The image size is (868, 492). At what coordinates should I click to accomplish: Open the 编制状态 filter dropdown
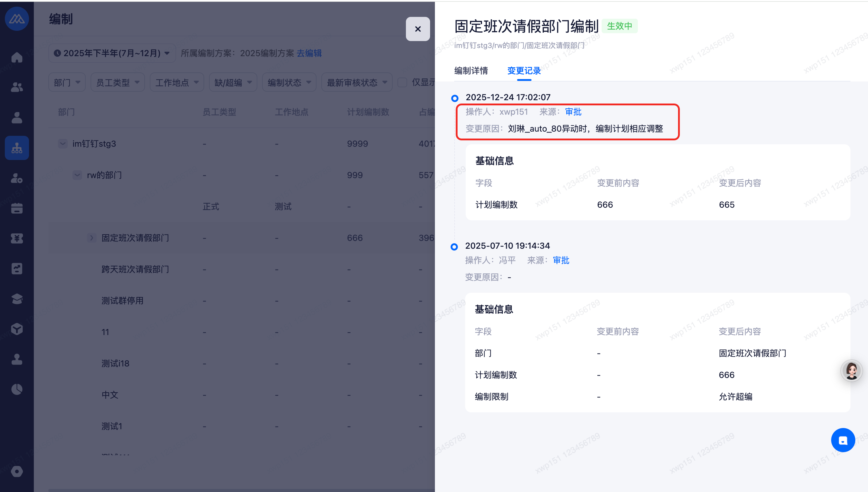coord(289,82)
